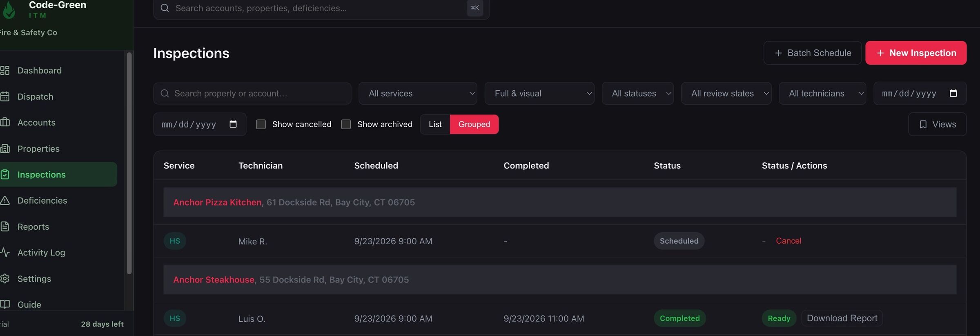Click the Search property or account field
Viewport: 980px width, 336px height.
click(x=252, y=94)
